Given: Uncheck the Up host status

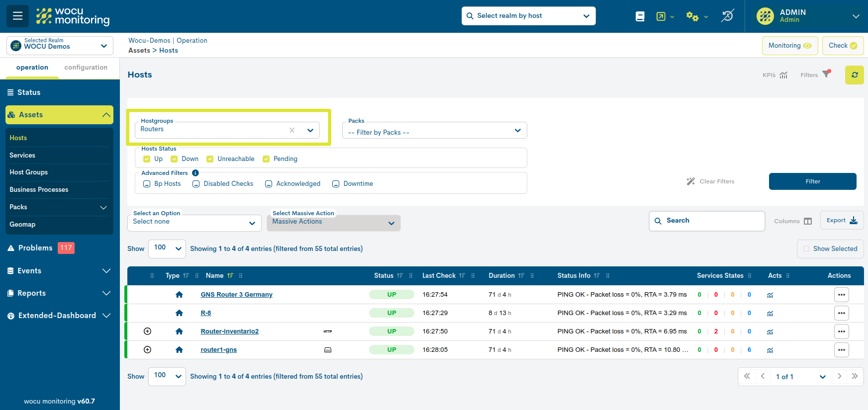Looking at the screenshot, I should (147, 159).
